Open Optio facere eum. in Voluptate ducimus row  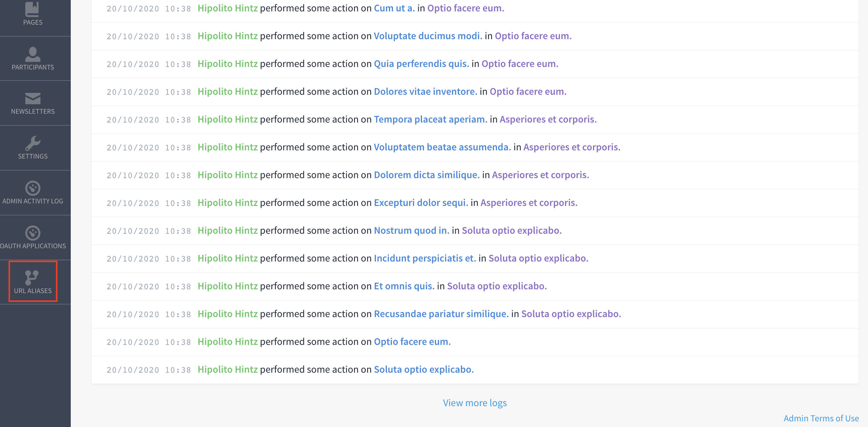(x=533, y=36)
